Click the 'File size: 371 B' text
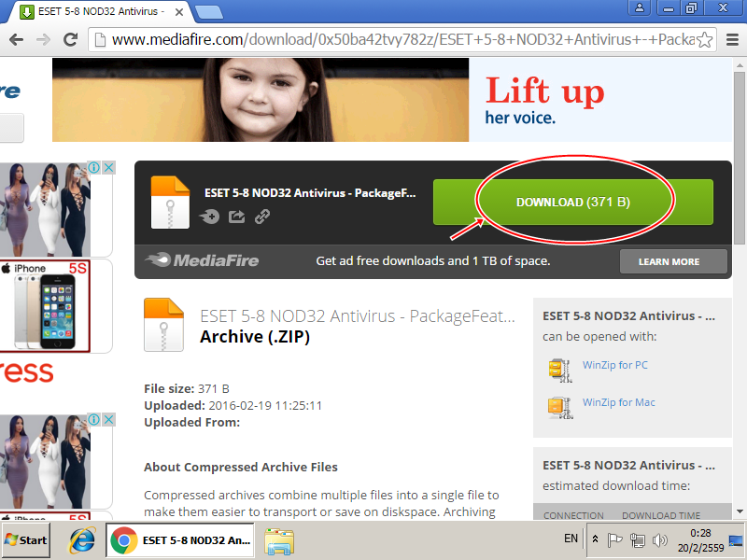This screenshot has height=560, width=747. tap(187, 389)
